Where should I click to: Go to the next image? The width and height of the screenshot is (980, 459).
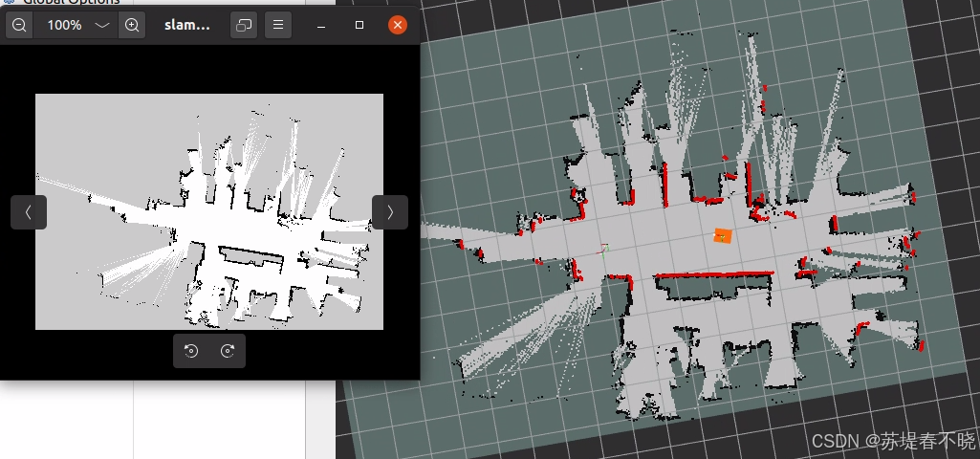pos(390,212)
